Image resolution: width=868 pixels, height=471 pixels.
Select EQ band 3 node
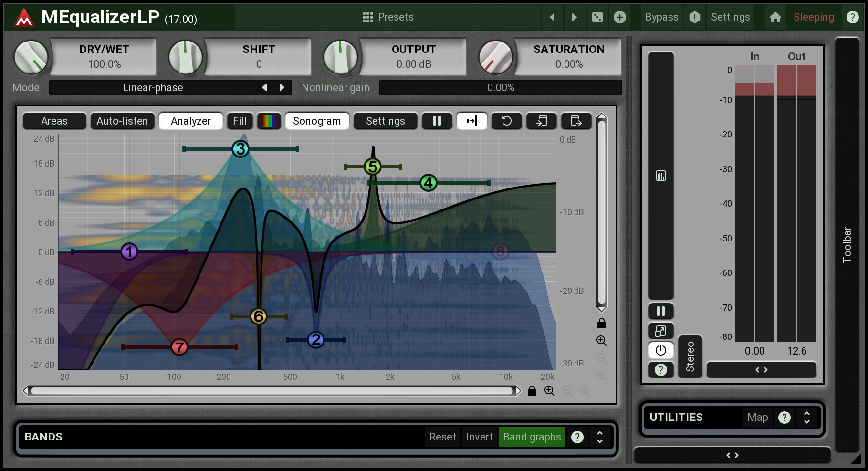point(240,149)
